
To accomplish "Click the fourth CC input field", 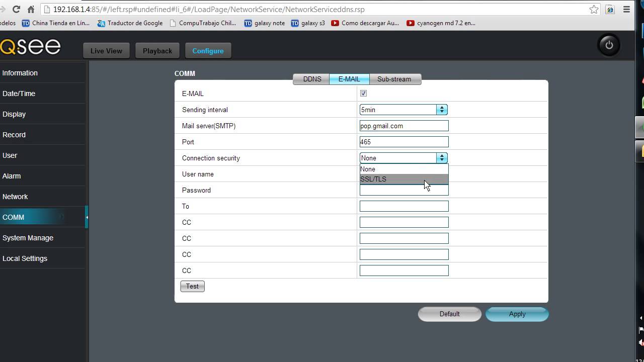I will pos(404,270).
